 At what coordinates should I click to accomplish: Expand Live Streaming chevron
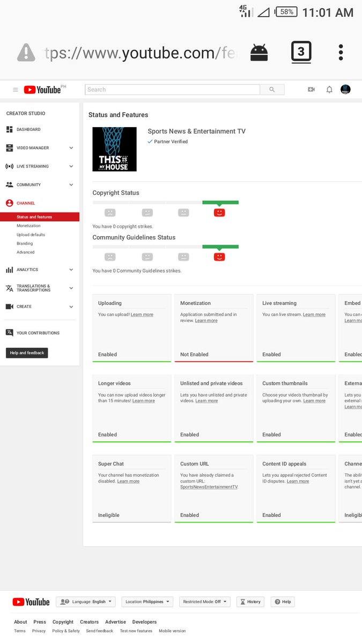click(71, 166)
